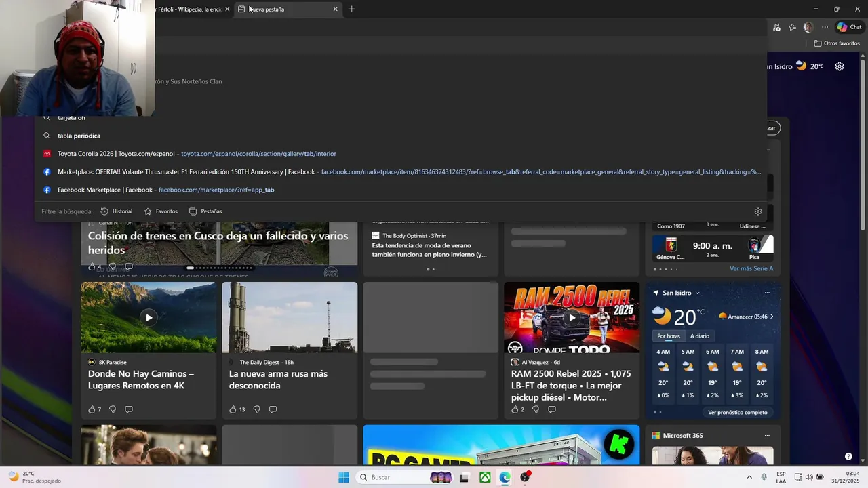The width and height of the screenshot is (868, 488).
Task: Open 'La nueva arma rusa más desconocida' article
Action: pos(278,380)
